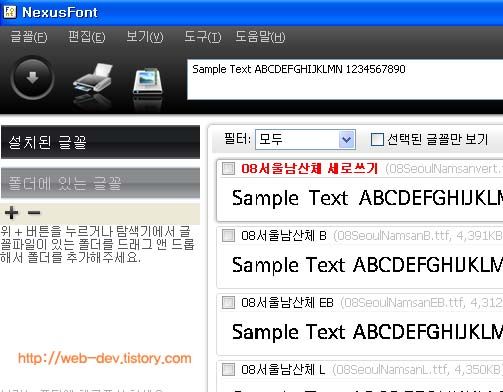Click the 08서울남산체 EB font name

[287, 302]
